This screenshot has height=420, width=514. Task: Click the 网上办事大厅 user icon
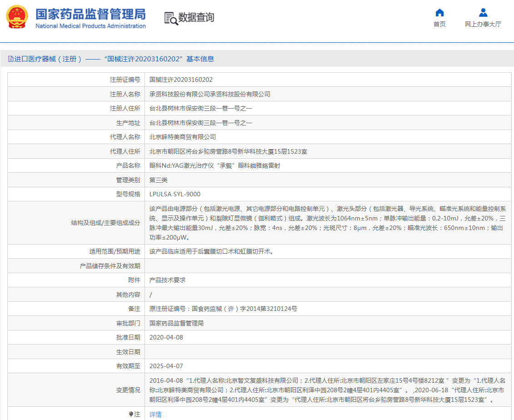(x=483, y=13)
